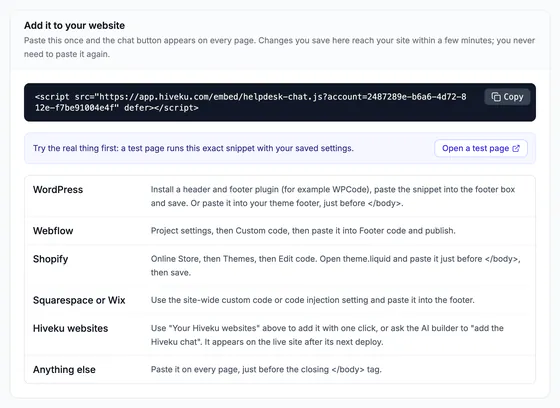Click the WordPress row label
560x408 pixels.
pyautogui.click(x=58, y=189)
